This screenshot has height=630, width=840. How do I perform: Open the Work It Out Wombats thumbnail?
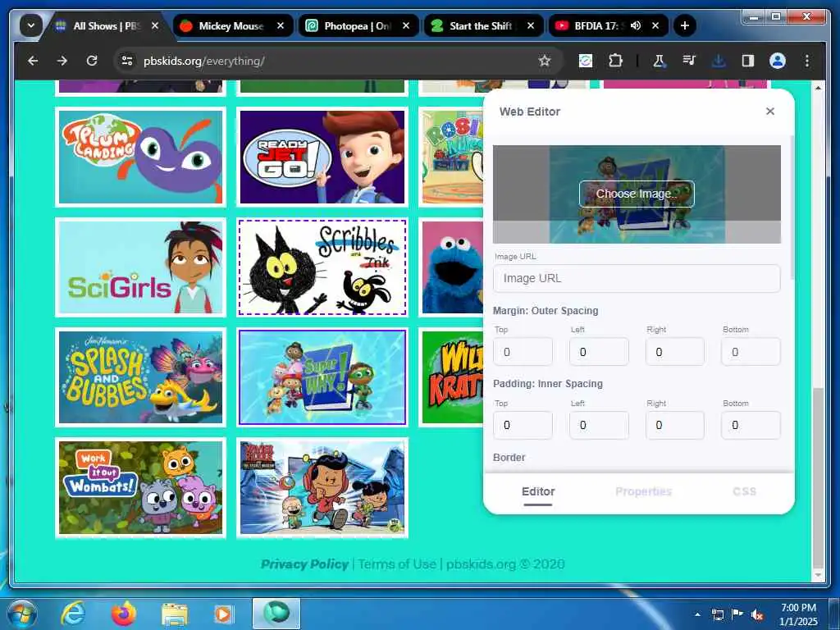140,487
